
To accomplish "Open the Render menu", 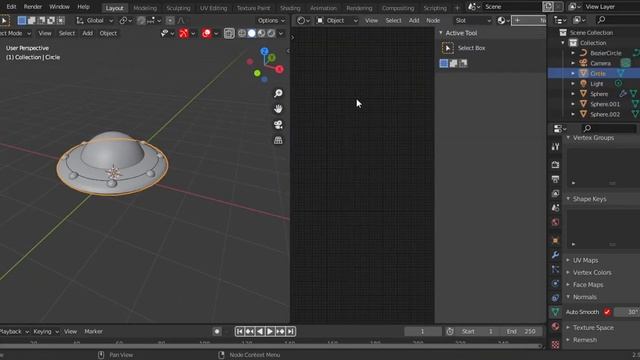I will coord(33,7).
